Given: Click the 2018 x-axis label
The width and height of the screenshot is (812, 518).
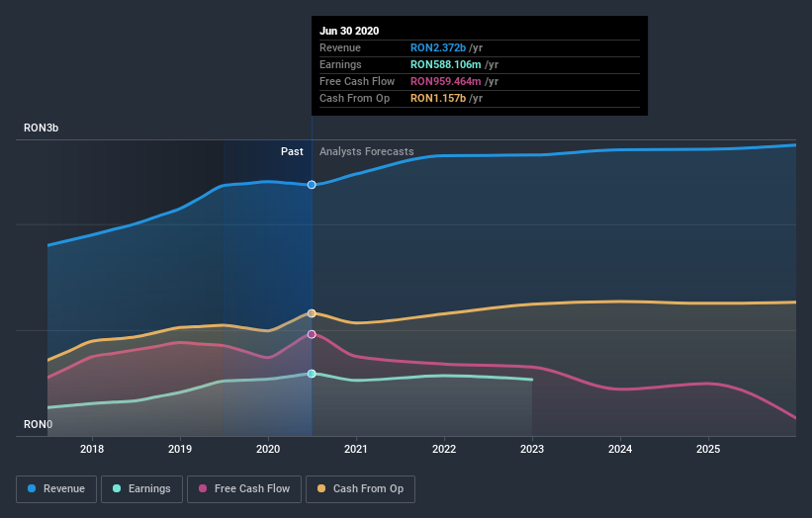Looking at the screenshot, I should click(92, 449).
